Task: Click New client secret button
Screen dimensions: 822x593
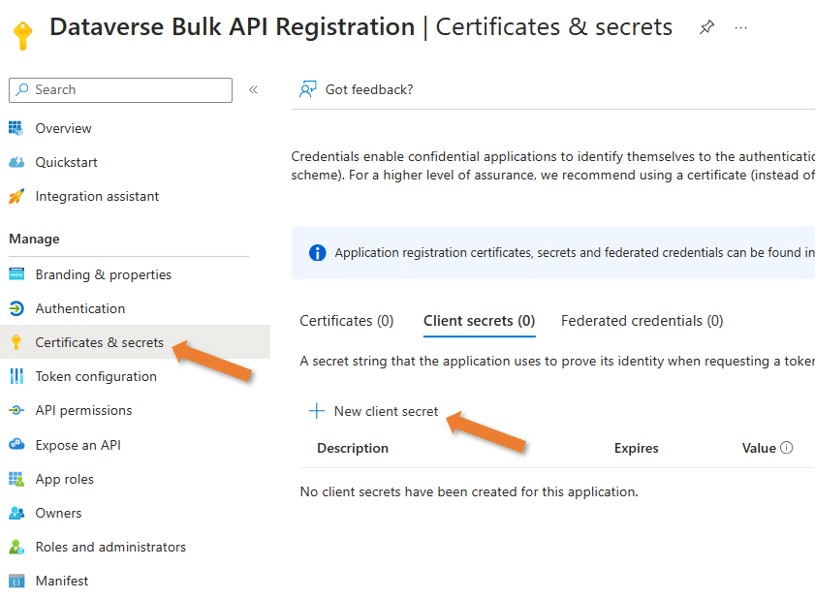Action: [374, 411]
